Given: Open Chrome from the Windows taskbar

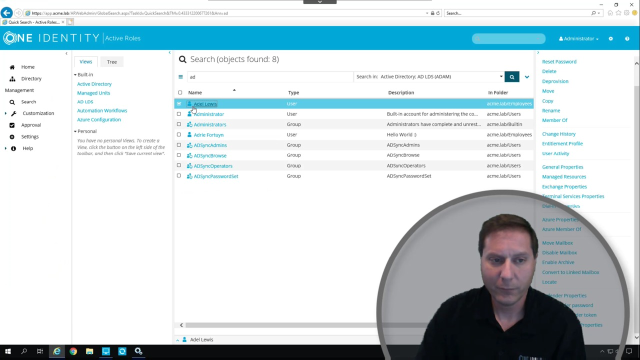Looking at the screenshot, I should coord(73,351).
